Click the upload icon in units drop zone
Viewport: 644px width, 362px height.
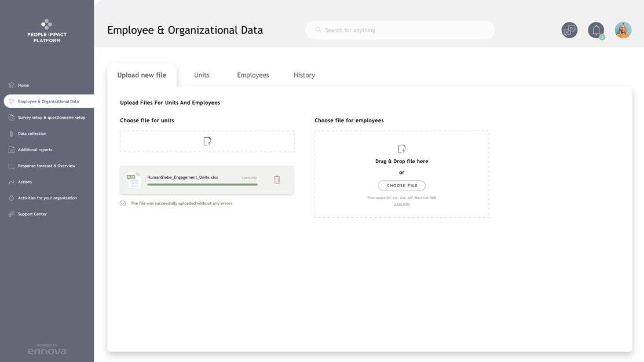pyautogui.click(x=207, y=141)
